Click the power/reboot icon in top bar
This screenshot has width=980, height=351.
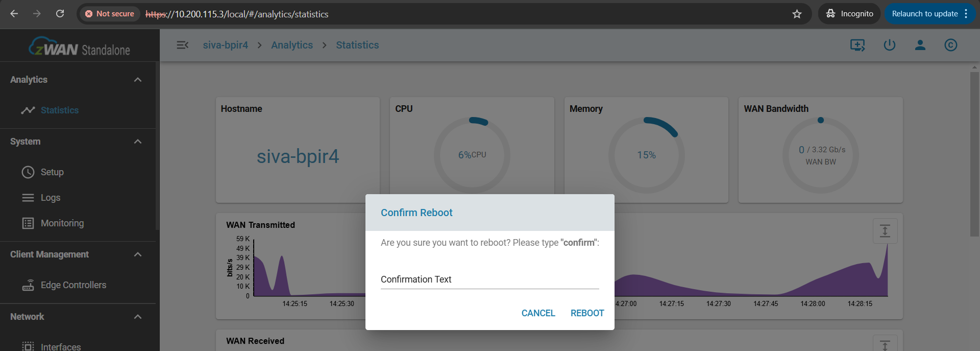click(889, 45)
